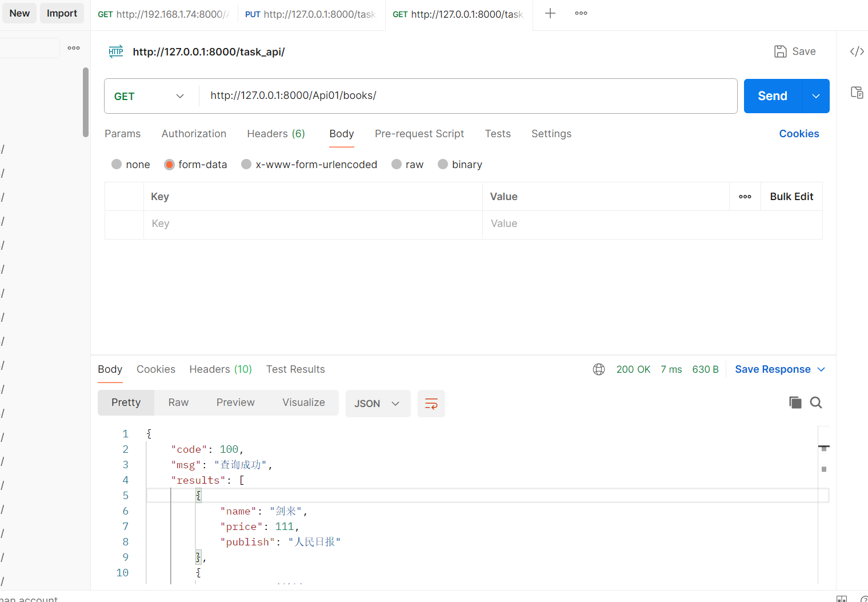Click the network globe icon in response bar

(x=599, y=369)
